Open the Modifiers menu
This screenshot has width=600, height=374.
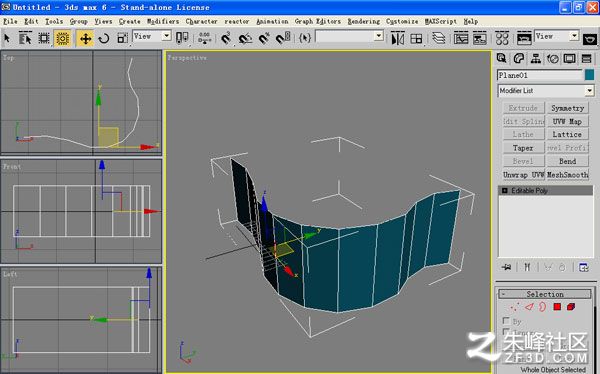(x=163, y=21)
